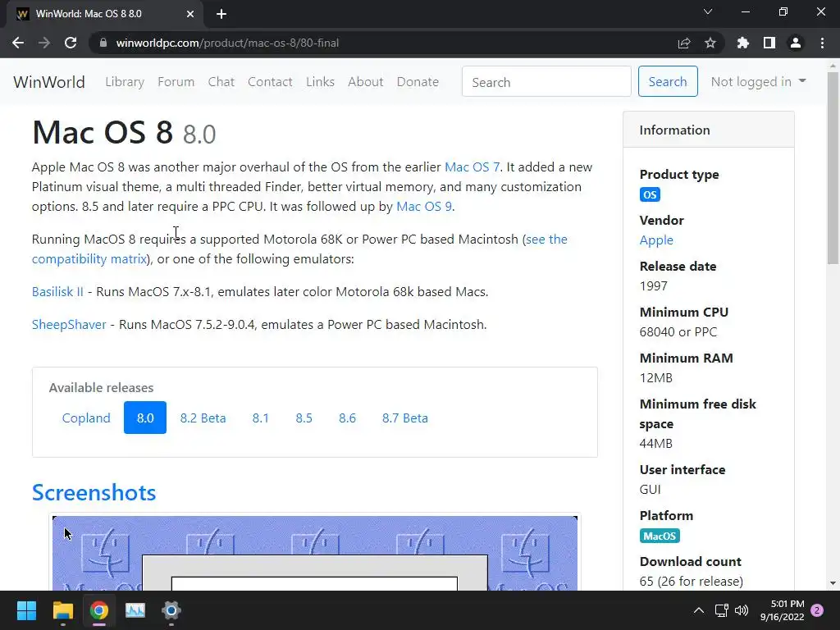Click the Chrome taskbar icon
Viewport: 840px width, 630px height.
[x=99, y=610]
